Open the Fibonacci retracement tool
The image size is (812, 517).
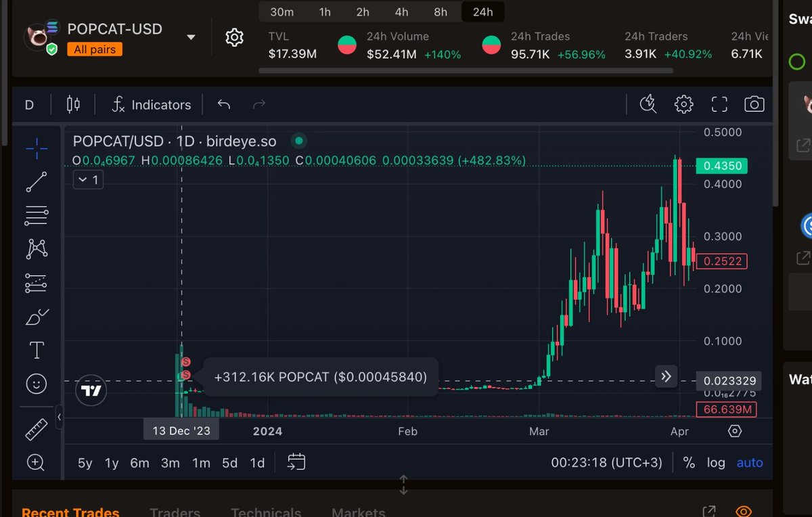[x=37, y=216]
